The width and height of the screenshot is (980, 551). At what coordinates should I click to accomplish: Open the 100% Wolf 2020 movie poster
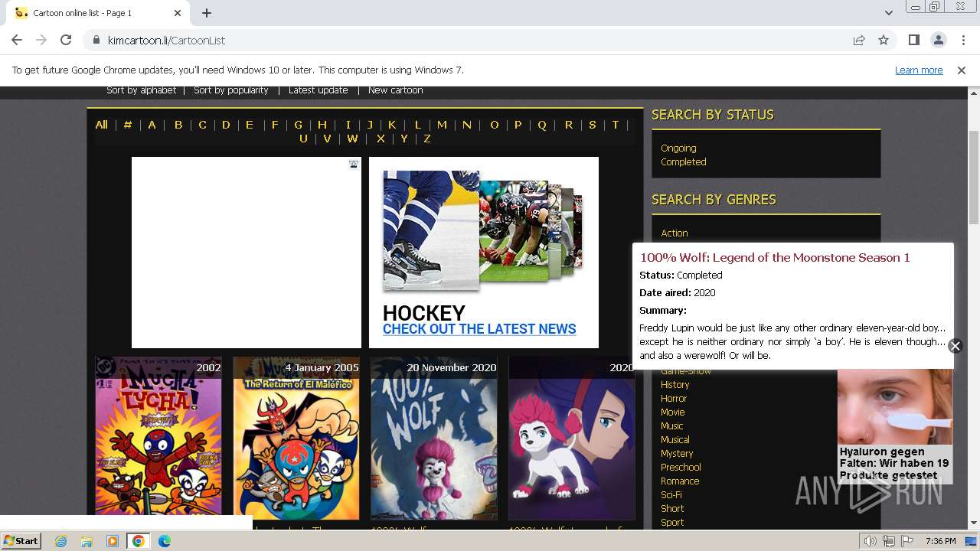434,439
